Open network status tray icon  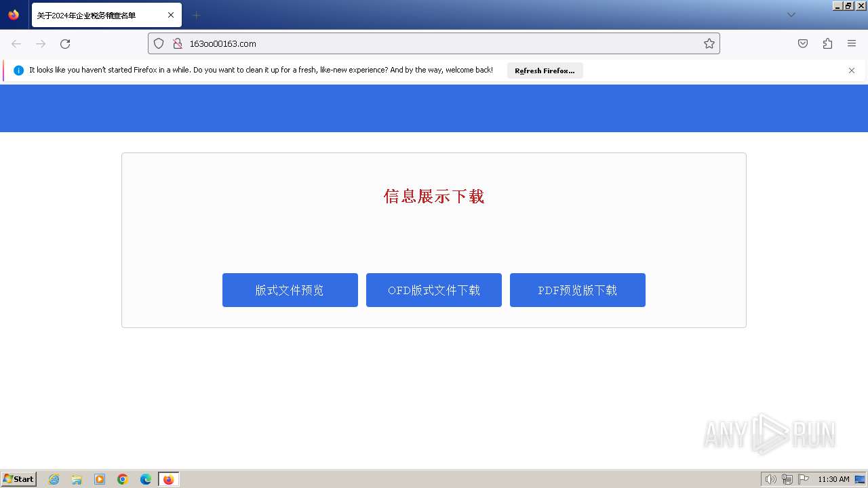pos(787,479)
